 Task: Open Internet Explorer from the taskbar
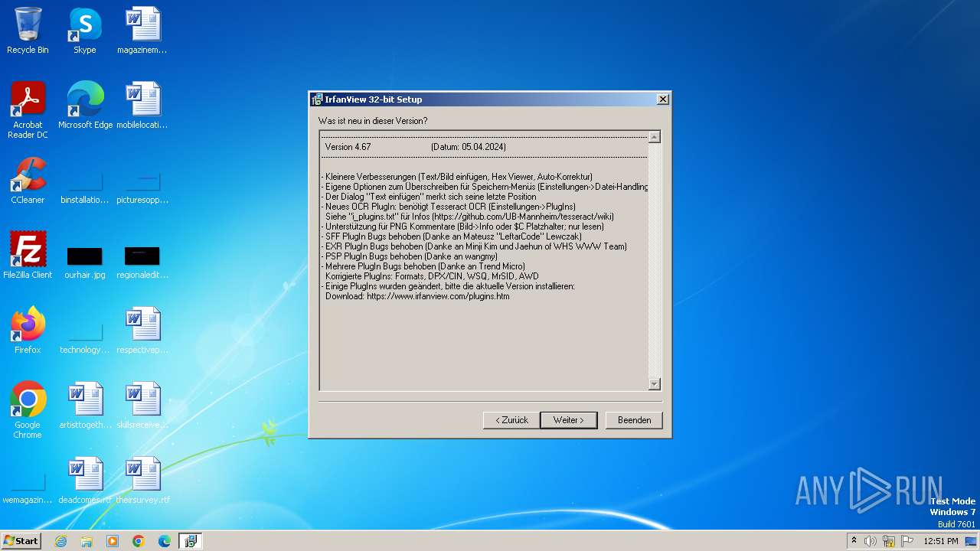(x=60, y=541)
